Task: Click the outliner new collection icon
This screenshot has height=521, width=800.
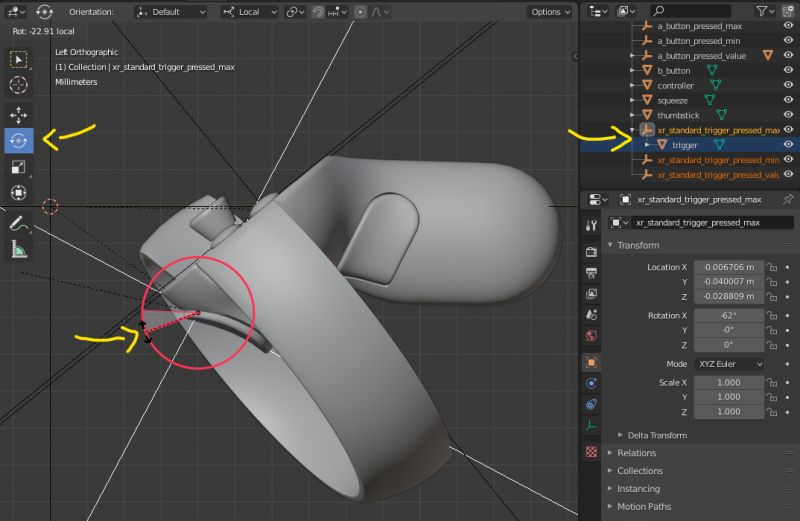Action: point(789,11)
